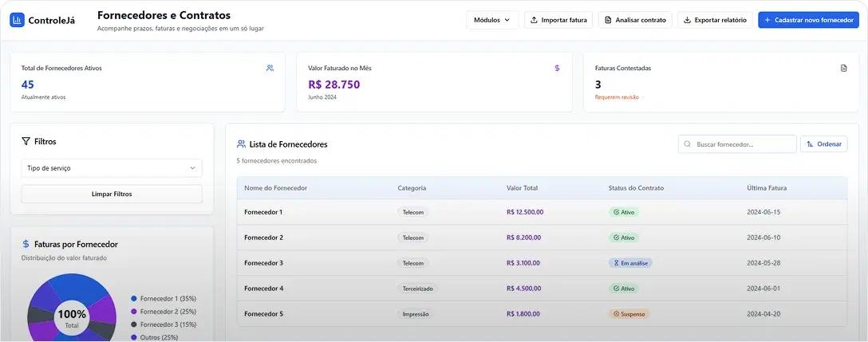The image size is (868, 342).
Task: Sort by the Valor Total column header
Action: (x=522, y=188)
